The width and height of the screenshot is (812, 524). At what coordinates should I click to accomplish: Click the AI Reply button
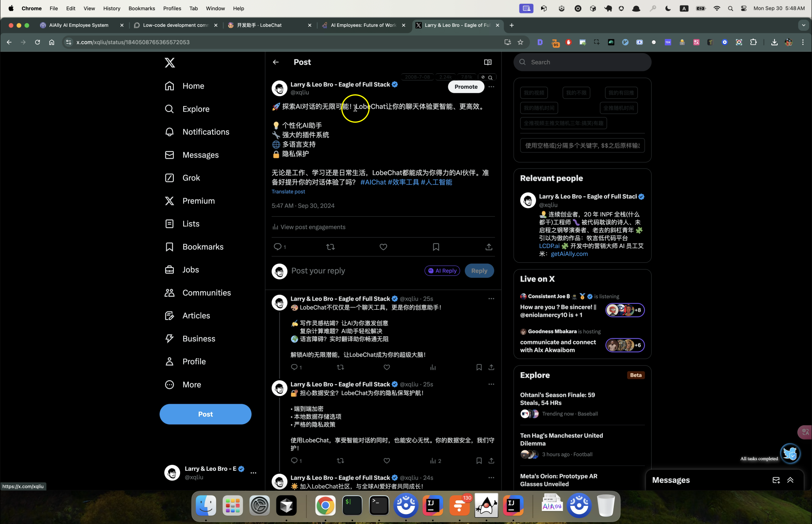442,271
